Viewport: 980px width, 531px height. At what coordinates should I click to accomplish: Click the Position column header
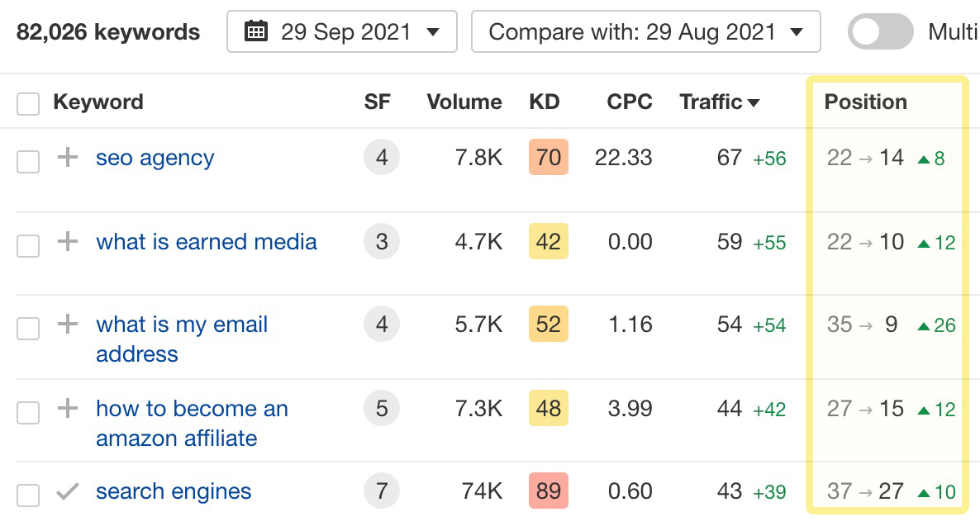[x=865, y=102]
